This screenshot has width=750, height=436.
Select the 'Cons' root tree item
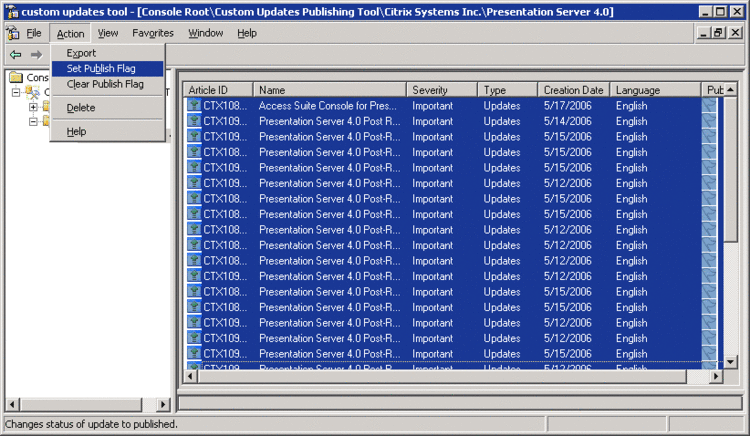point(37,77)
